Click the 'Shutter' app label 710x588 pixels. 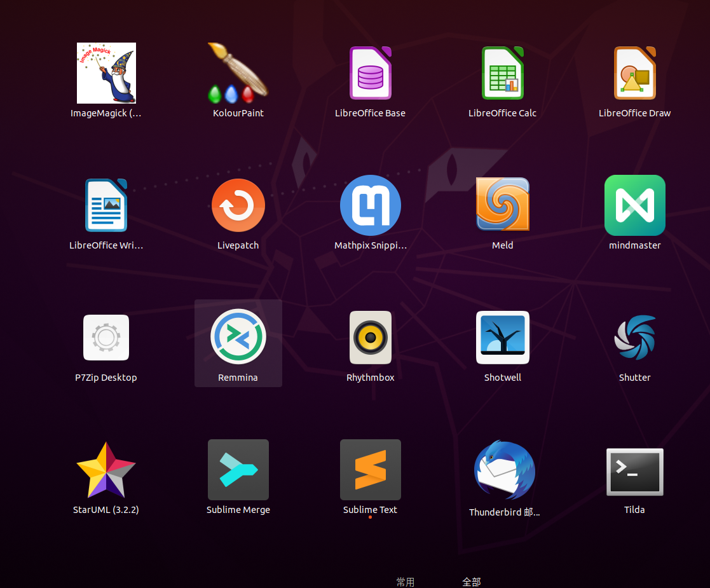click(635, 378)
